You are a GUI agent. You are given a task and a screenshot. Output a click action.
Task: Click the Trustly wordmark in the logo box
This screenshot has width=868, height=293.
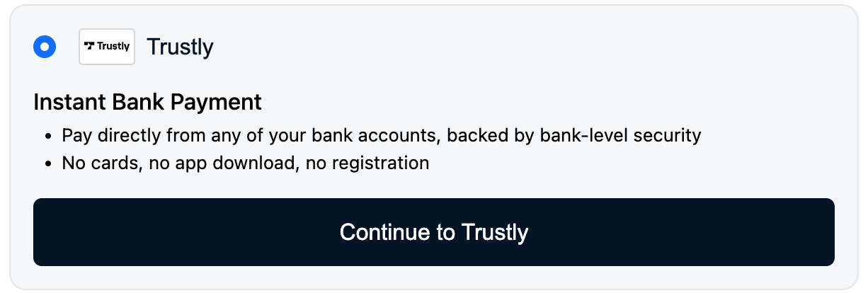click(113, 47)
